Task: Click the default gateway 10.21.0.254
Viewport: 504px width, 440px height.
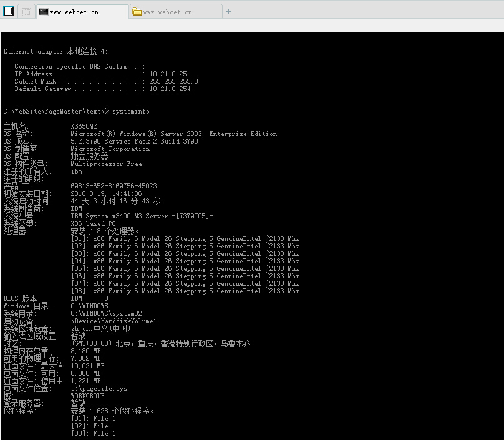Action: click(170, 89)
